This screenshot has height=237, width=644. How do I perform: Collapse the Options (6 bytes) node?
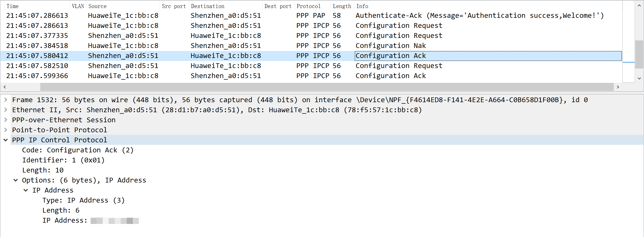[x=16, y=180]
